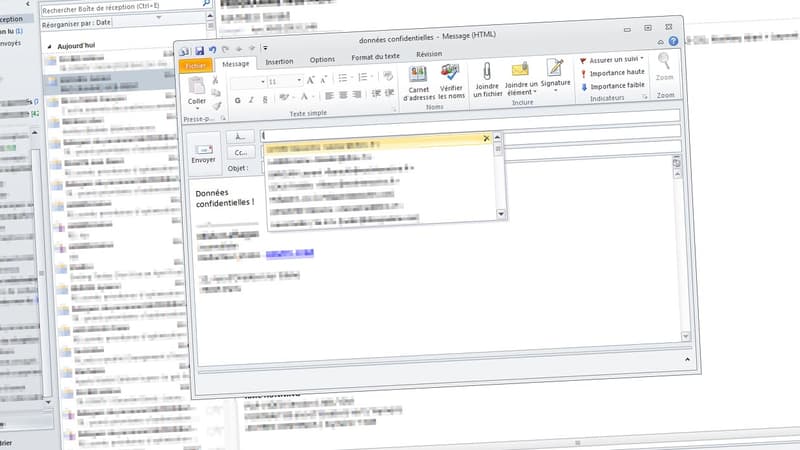Click the À... recipients button
Screen dimensions: 800x450
point(240,137)
